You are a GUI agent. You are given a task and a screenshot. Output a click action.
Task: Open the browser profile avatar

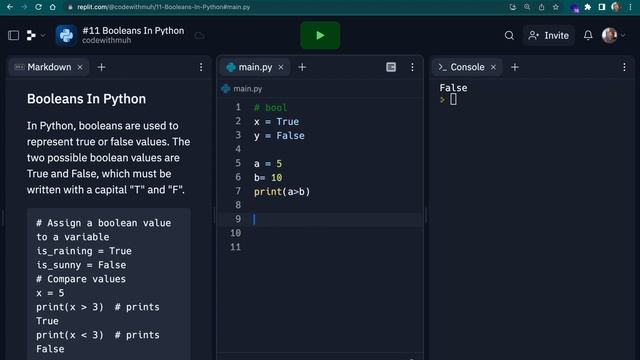616,7
